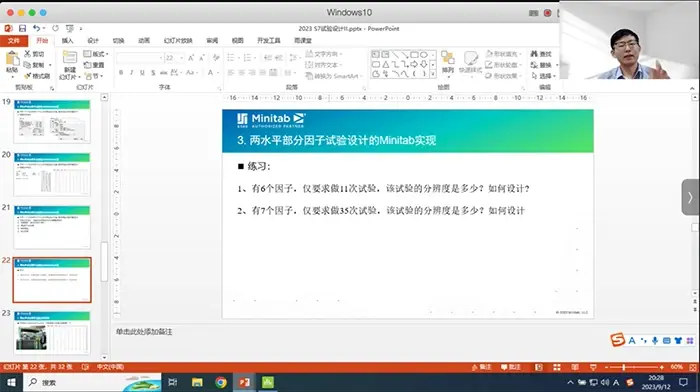Click 替换 Replace button
The width and height of the screenshot is (700, 392).
tap(542, 65)
